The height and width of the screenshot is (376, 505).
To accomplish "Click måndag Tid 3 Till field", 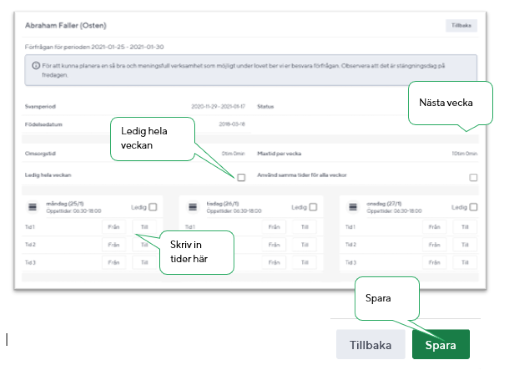I will [x=144, y=262].
